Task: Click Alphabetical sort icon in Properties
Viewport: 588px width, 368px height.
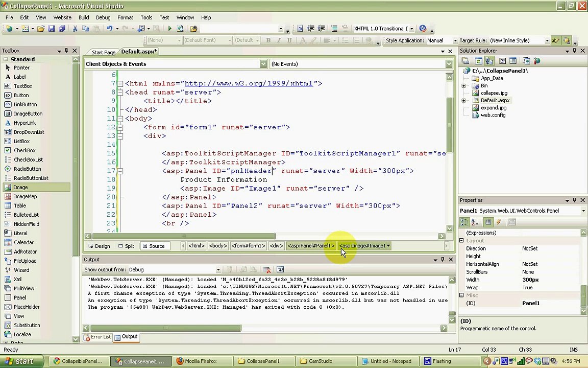Action: pos(475,222)
